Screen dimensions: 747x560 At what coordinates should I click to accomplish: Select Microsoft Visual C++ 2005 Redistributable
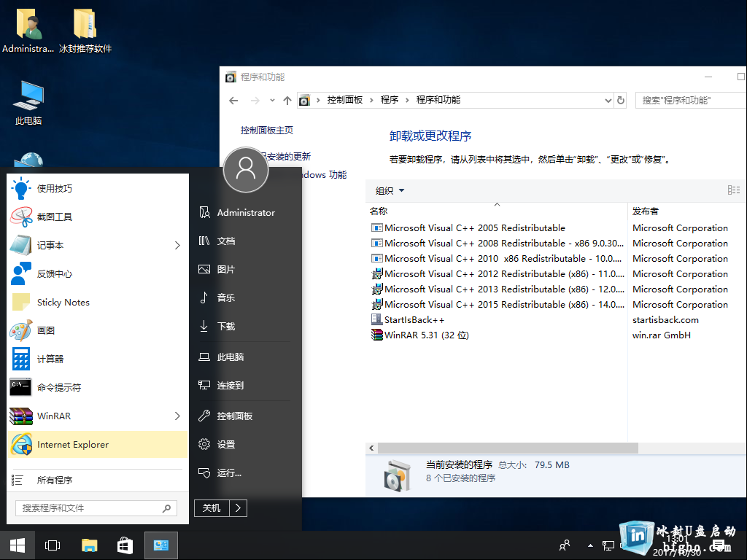pyautogui.click(x=468, y=228)
